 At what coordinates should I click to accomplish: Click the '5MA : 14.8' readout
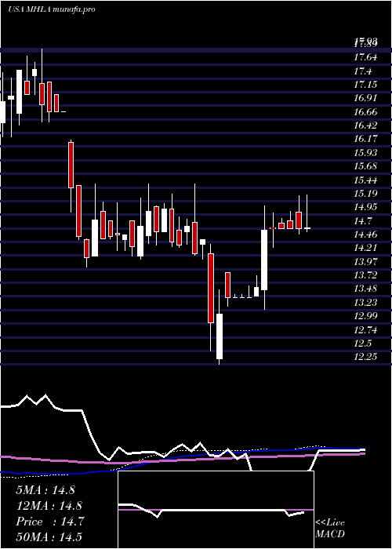click(x=45, y=490)
